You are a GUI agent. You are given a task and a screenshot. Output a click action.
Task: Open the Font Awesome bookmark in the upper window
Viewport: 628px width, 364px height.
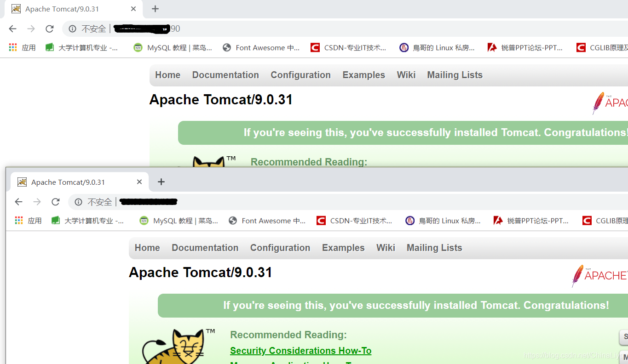pos(261,47)
